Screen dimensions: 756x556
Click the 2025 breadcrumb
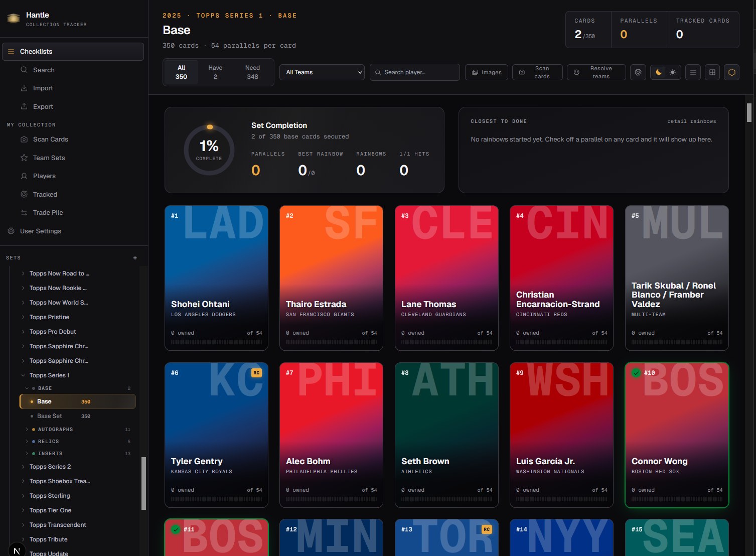point(172,16)
